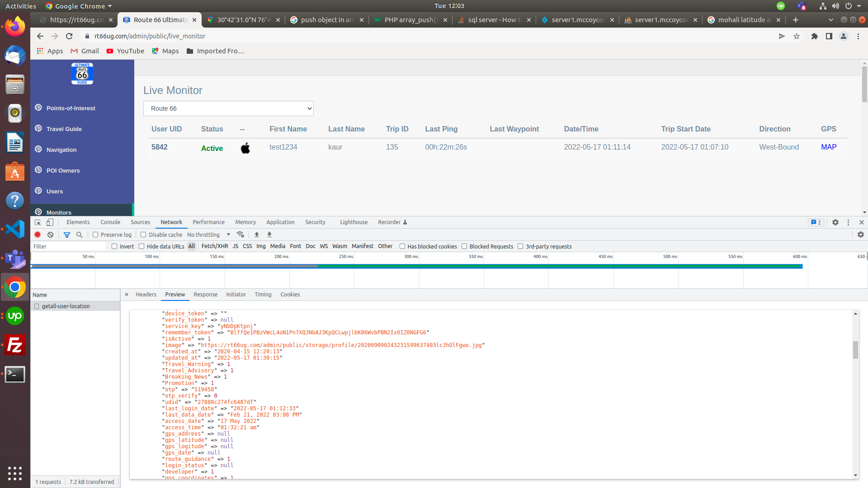This screenshot has height=488, width=868.
Task: Open the Response tab
Action: point(205,295)
